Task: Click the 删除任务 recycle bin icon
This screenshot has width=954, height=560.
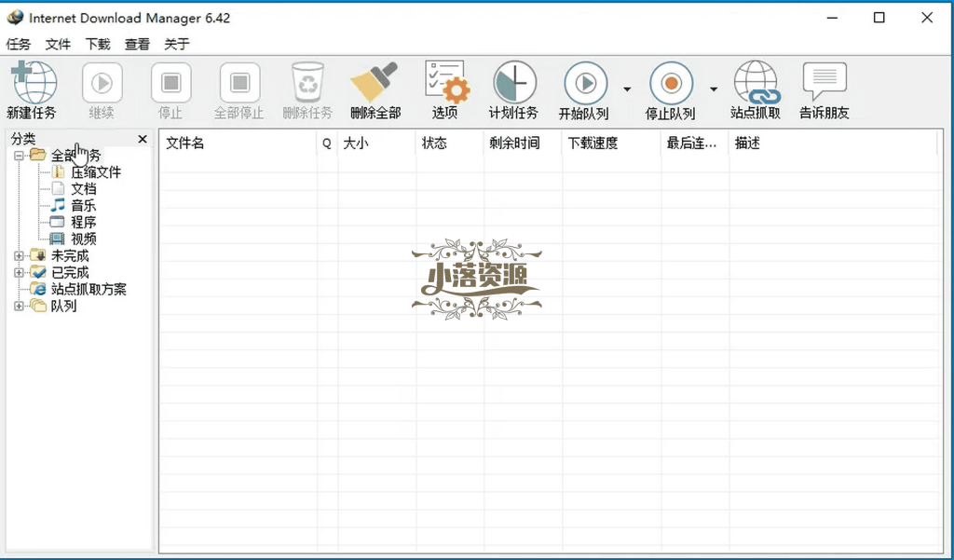Action: tap(307, 82)
